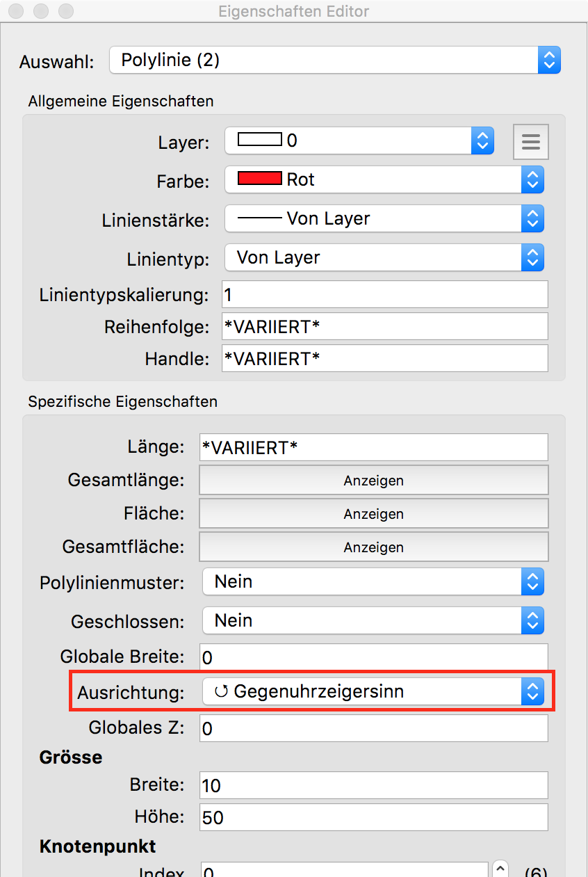Click the counterclockwise arrow orientation icon
The width and height of the screenshot is (588, 877).
tap(222, 691)
